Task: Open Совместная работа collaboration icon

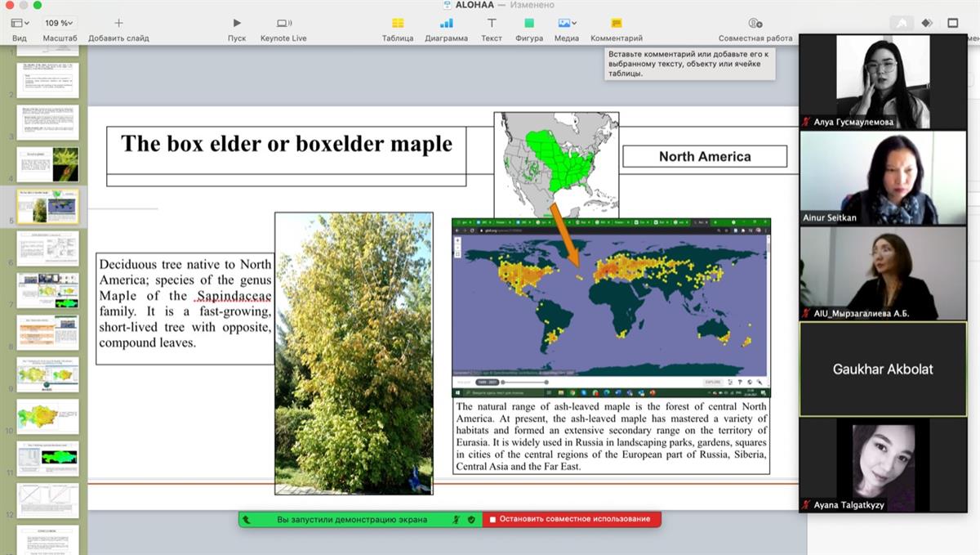Action: point(755,24)
